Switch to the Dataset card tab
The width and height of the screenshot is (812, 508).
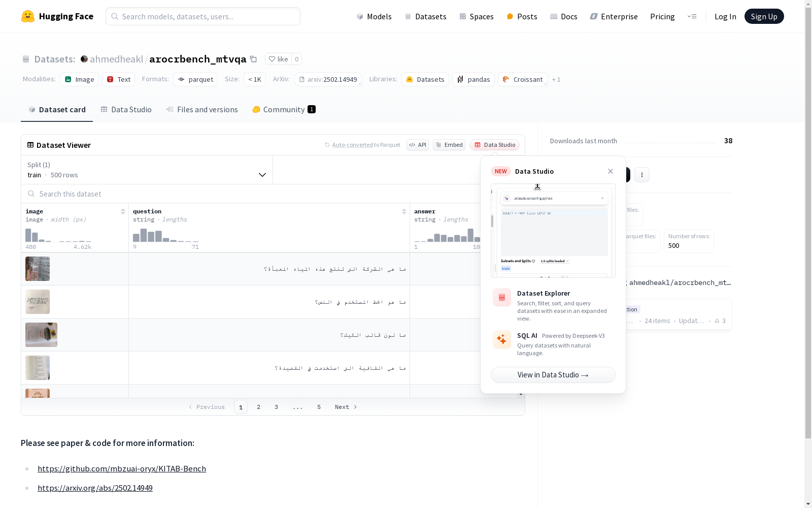pyautogui.click(x=57, y=110)
